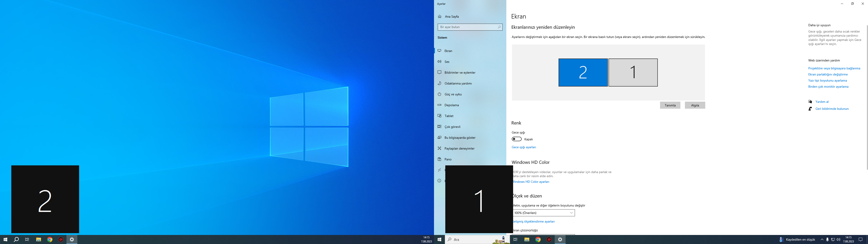Open Task View on display 2 taskbar

(27, 240)
